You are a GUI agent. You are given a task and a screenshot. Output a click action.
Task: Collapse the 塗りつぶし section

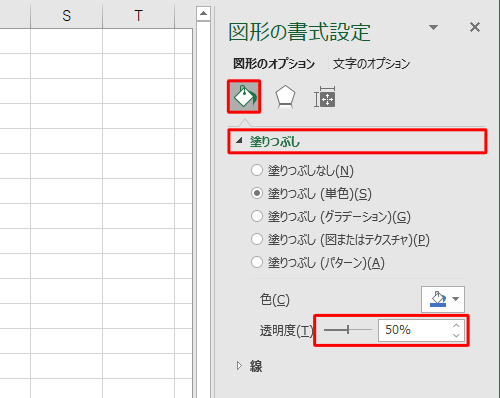pos(357,141)
